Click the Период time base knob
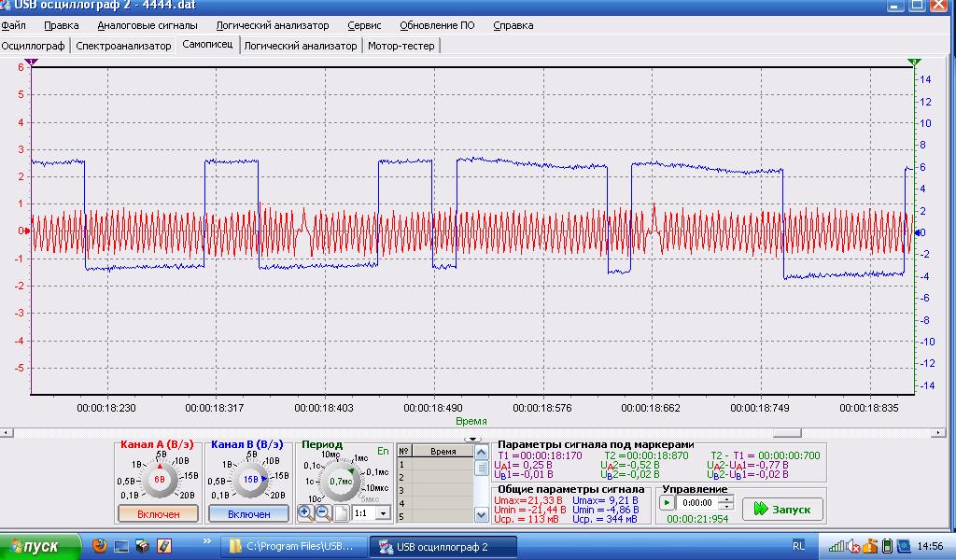 [x=340, y=480]
